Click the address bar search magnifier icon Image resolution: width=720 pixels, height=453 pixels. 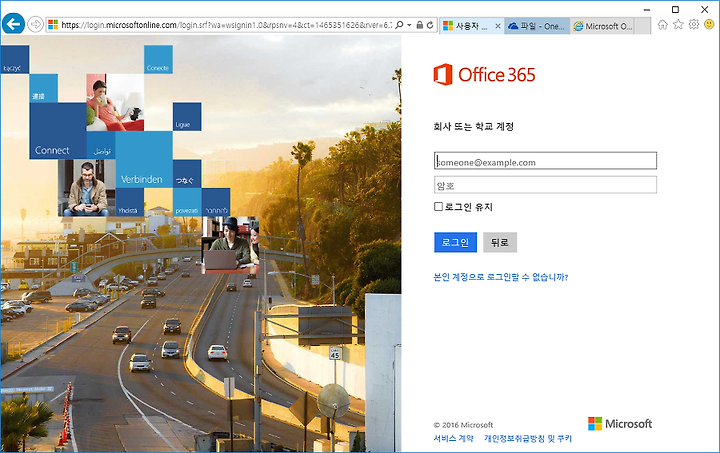click(x=399, y=25)
